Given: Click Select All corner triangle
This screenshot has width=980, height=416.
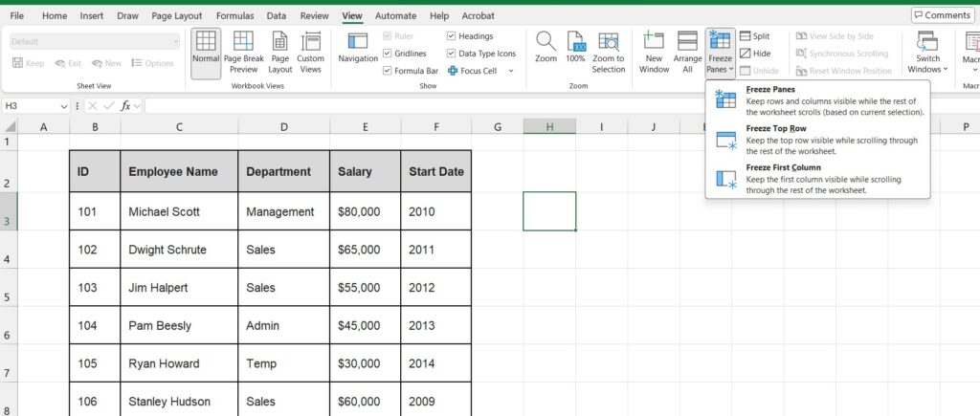Looking at the screenshot, I should [x=10, y=127].
